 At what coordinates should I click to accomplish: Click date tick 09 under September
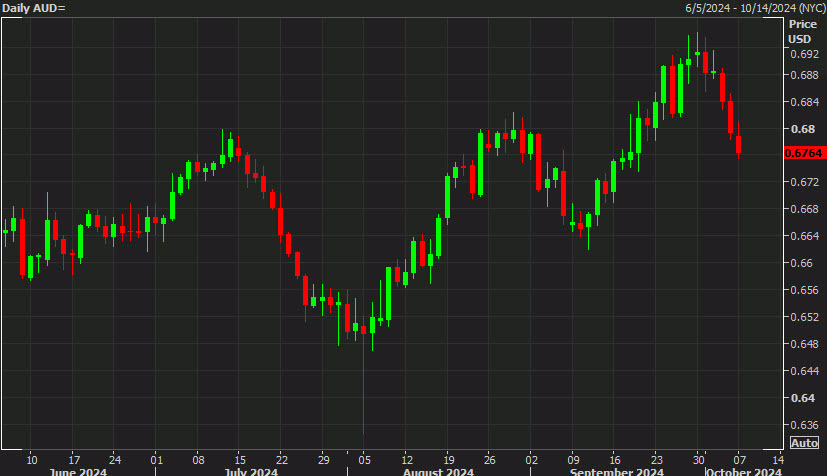click(573, 460)
